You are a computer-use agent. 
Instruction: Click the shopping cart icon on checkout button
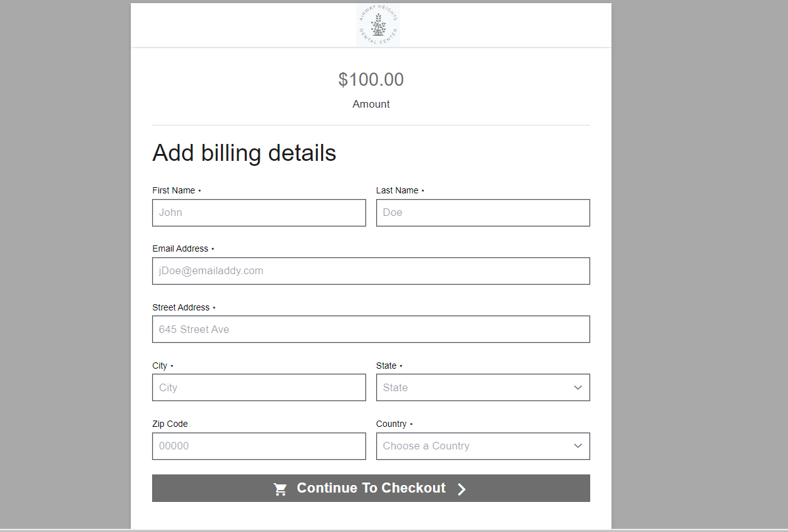[x=280, y=489]
